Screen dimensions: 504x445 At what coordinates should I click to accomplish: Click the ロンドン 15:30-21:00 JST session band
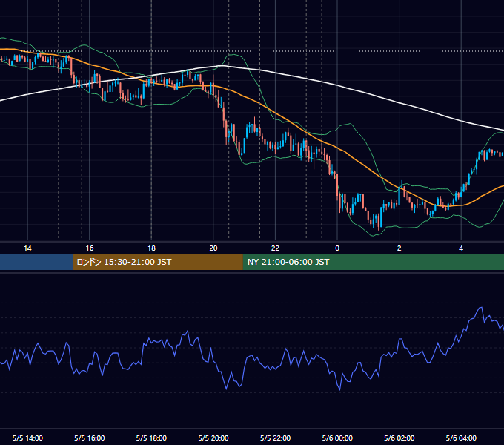tap(157, 262)
